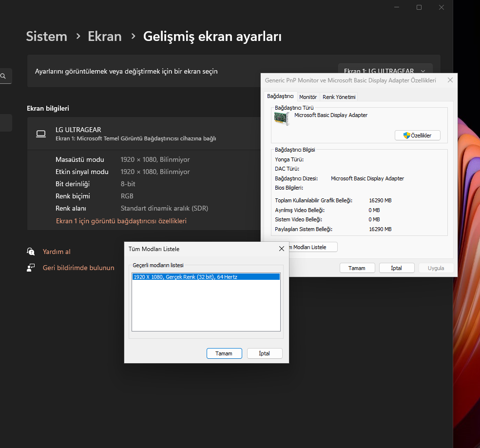The height and width of the screenshot is (448, 480).
Task: Click the display adapter card icon
Action: pyautogui.click(x=282, y=118)
